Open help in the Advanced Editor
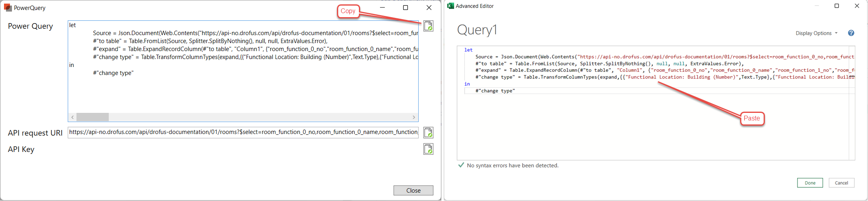This screenshot has height=201, width=868. pos(851,33)
